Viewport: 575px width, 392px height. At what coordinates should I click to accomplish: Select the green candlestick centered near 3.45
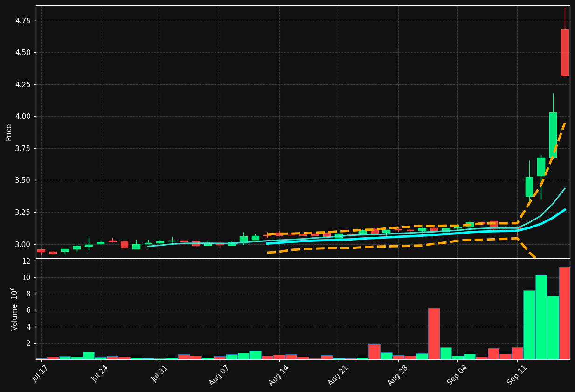[529, 186]
